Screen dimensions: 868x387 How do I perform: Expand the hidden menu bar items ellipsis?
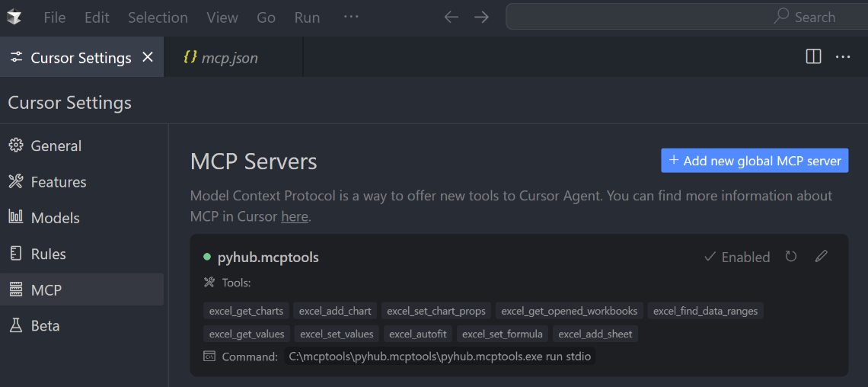351,17
